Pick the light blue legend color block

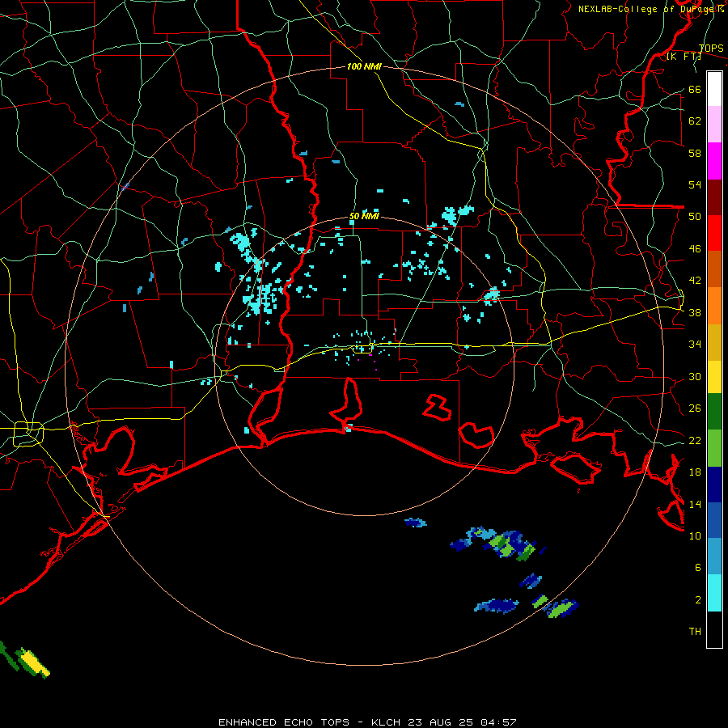(x=714, y=557)
